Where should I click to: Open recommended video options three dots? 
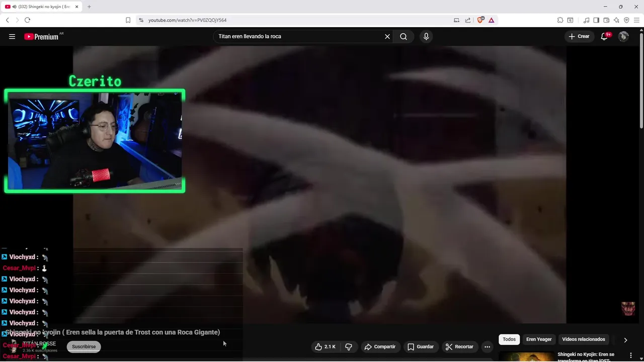(x=631, y=355)
